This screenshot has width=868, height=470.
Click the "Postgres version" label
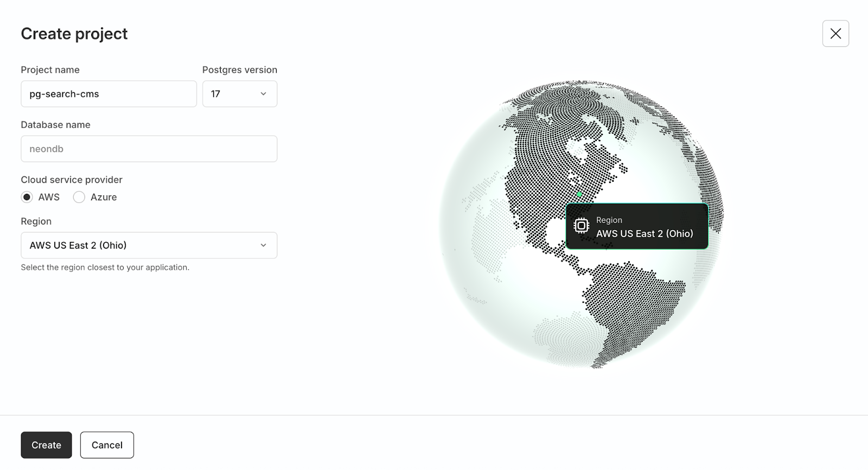240,69
